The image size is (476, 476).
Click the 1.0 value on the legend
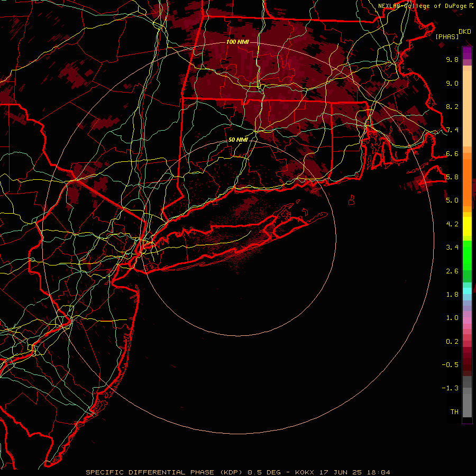click(452, 318)
